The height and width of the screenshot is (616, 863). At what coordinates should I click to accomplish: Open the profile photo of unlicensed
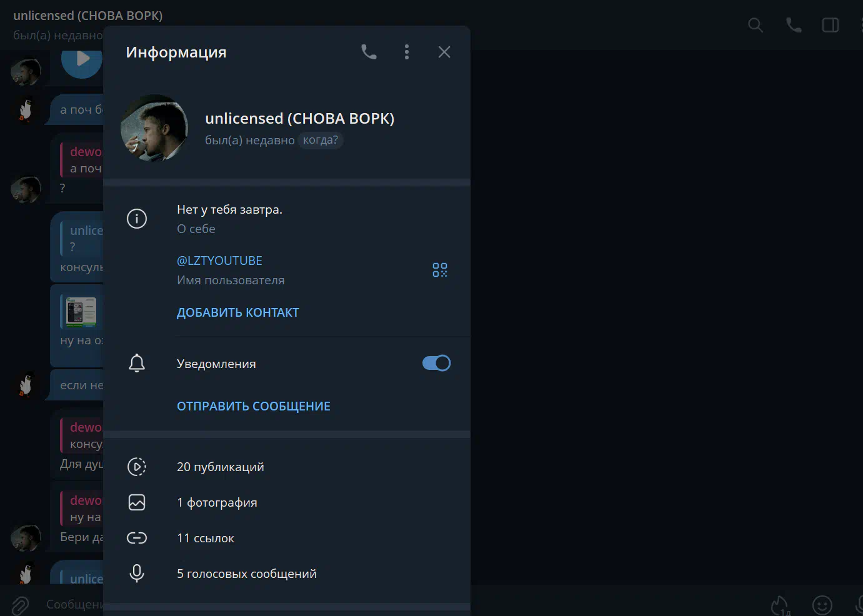(154, 128)
